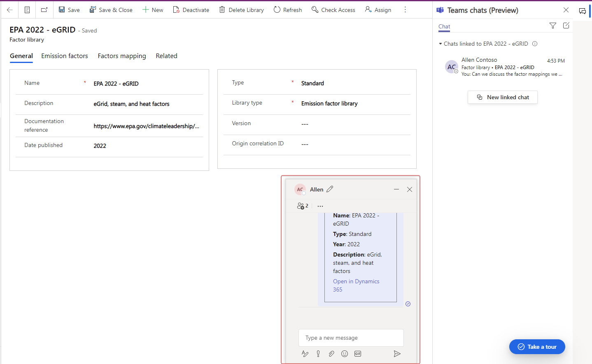
Task: Edit chat name with pencil icon
Action: click(x=330, y=189)
